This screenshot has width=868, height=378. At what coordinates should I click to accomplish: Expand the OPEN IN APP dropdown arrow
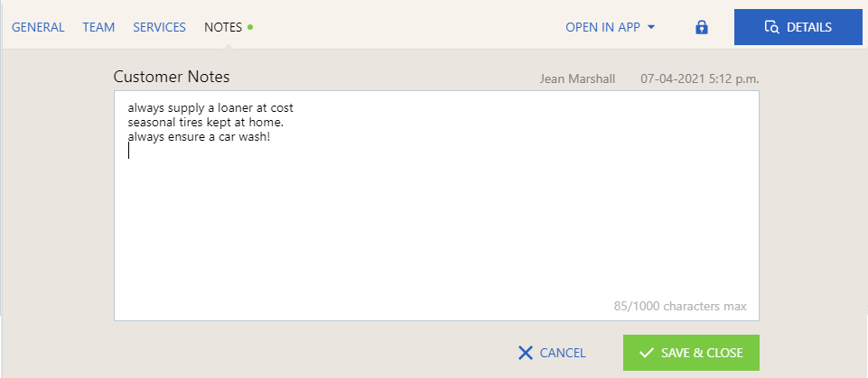pos(651,27)
